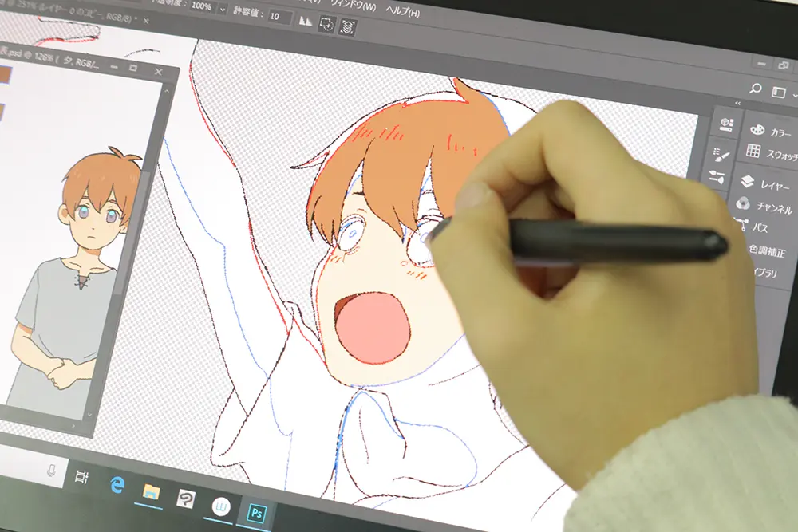Open the スウォッチ panel label

(782, 155)
